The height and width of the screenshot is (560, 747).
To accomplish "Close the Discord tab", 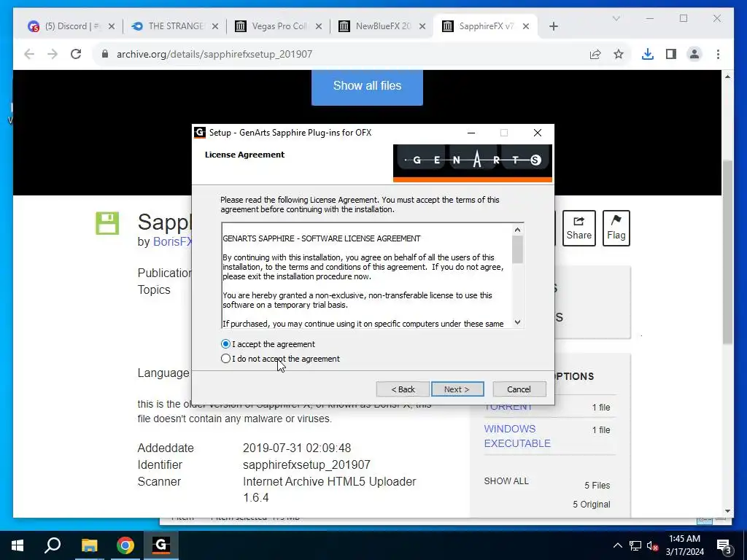I will [112, 26].
